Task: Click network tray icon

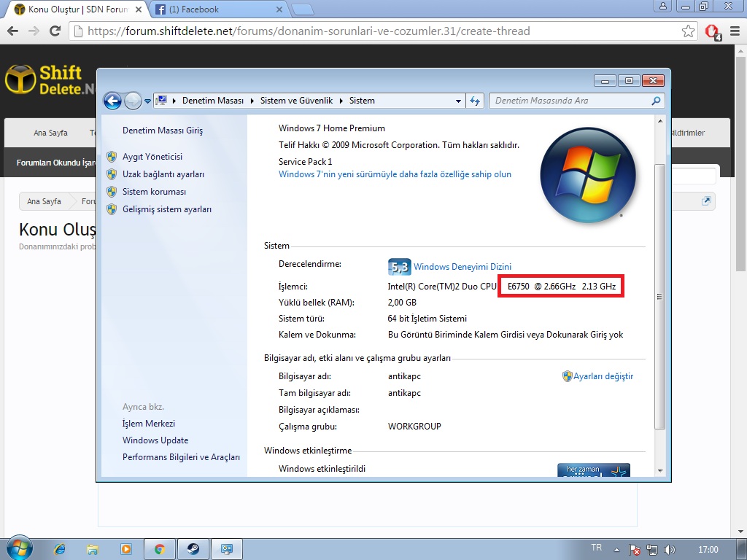Action: point(651,550)
